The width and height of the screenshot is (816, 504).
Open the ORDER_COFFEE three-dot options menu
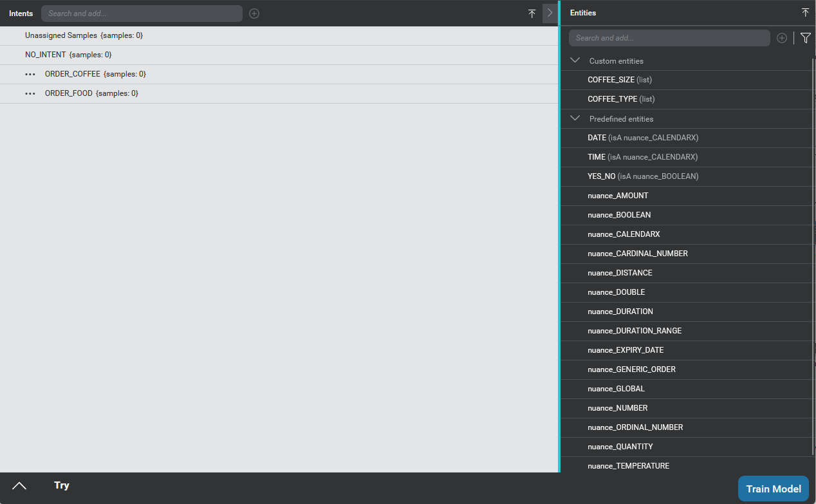[30, 75]
